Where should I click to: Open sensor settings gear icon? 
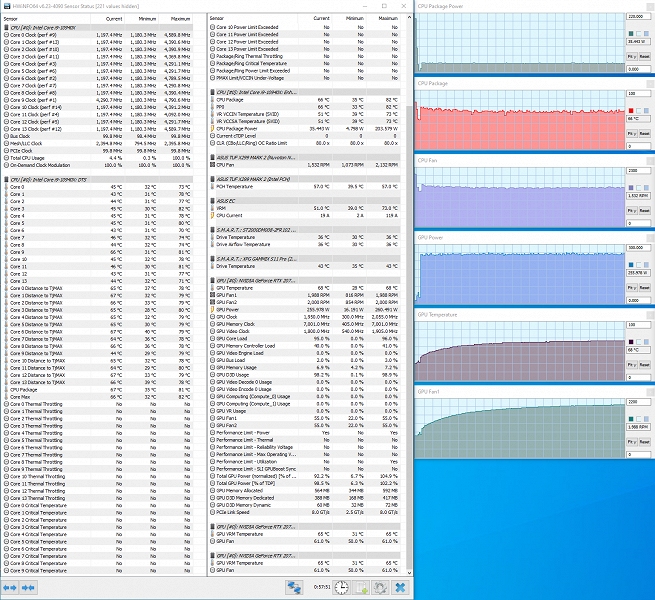pyautogui.click(x=380, y=587)
